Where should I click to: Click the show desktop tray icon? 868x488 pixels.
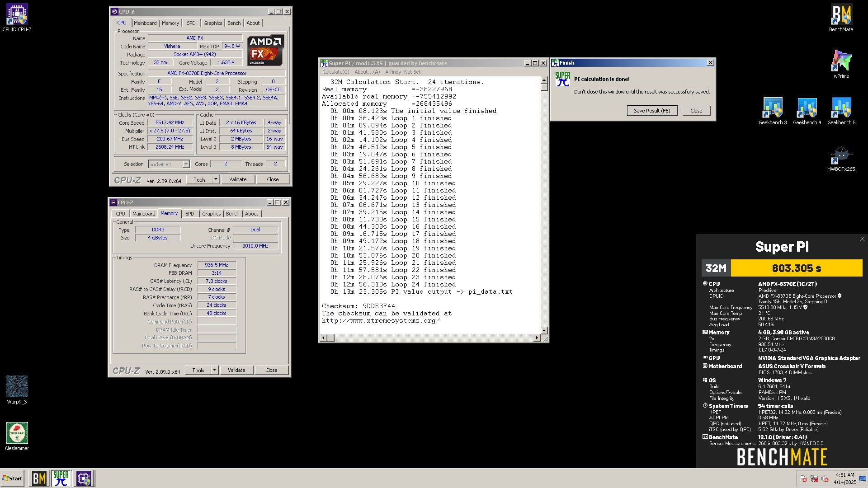tap(863, 479)
